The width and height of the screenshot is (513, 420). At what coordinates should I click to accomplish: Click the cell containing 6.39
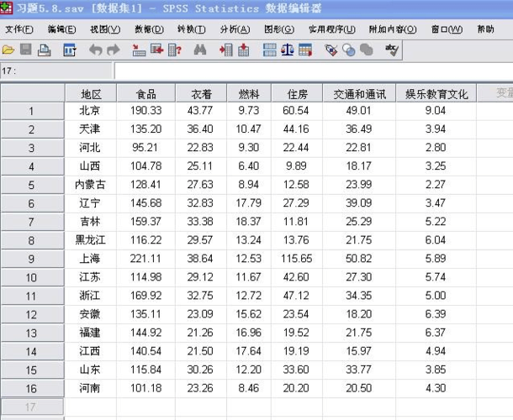tap(436, 314)
